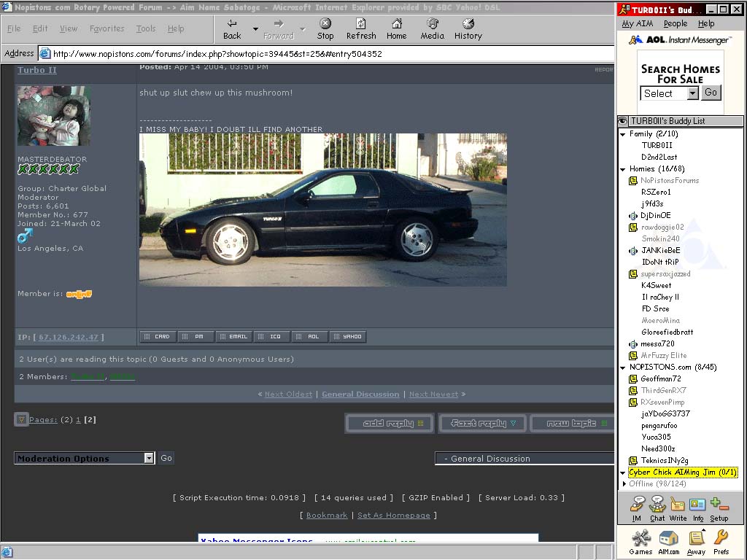Open AIM Setup icon
747x560 pixels.
tap(719, 507)
